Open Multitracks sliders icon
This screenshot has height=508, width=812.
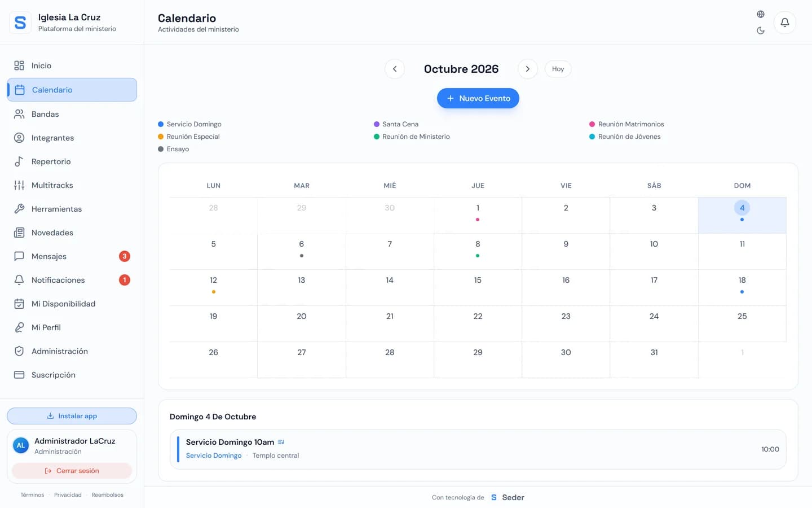tap(19, 185)
